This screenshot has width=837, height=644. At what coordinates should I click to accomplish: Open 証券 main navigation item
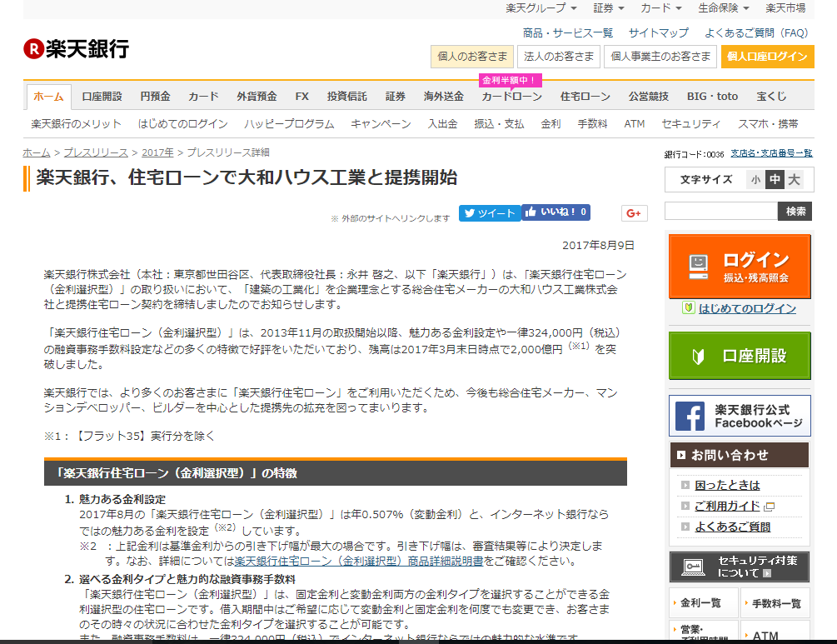396,97
